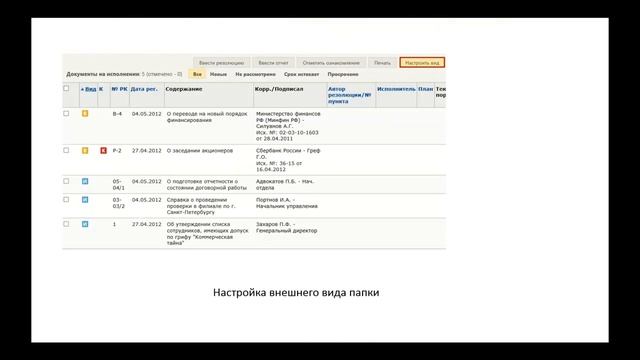
Task: Click the document type icon in row В-4
Action: click(x=85, y=113)
